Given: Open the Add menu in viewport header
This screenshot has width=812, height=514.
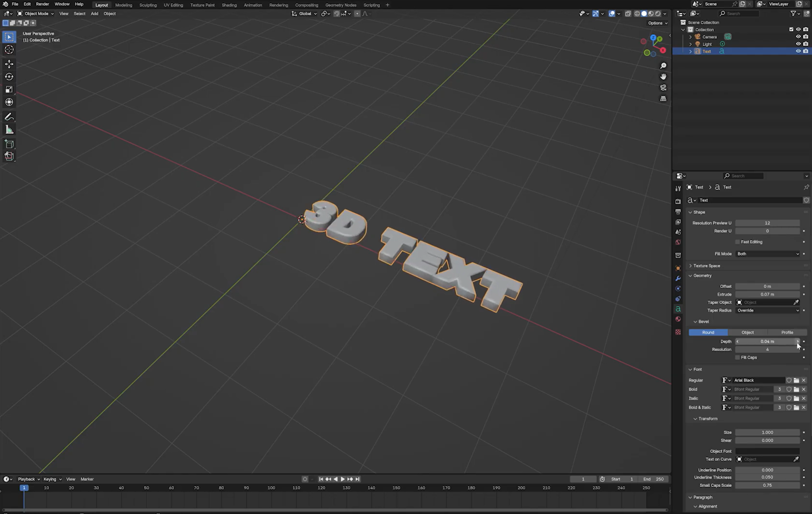Looking at the screenshot, I should 94,14.
